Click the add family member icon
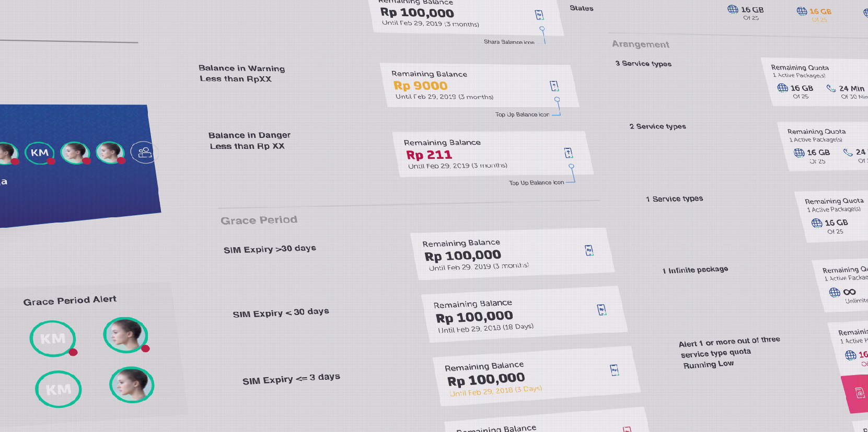The image size is (868, 432). (x=144, y=153)
